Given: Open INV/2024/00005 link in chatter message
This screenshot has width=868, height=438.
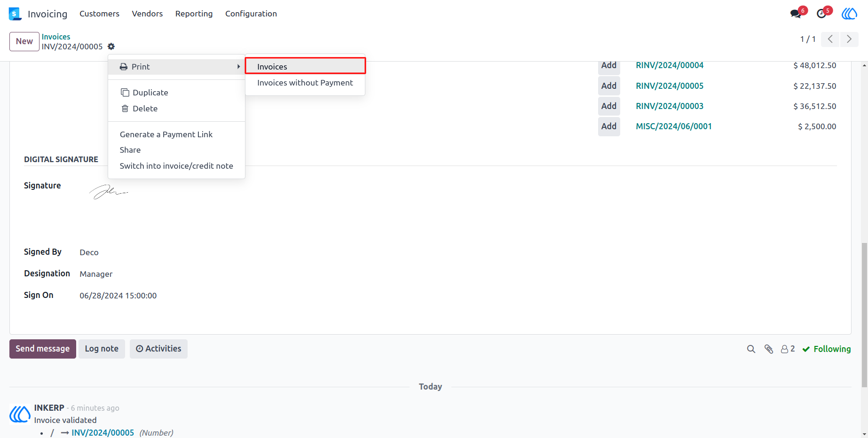Looking at the screenshot, I should (103, 432).
